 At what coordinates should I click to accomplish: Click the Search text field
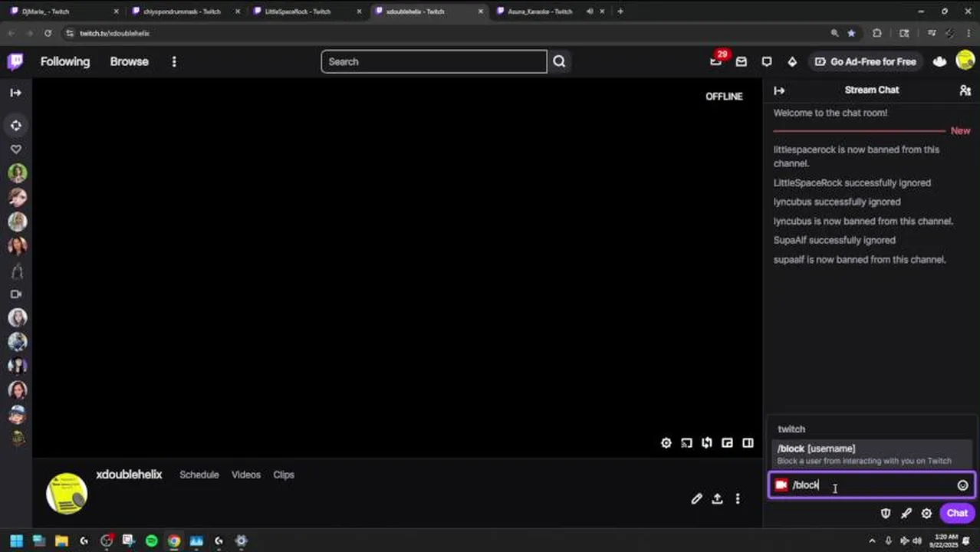click(x=434, y=61)
